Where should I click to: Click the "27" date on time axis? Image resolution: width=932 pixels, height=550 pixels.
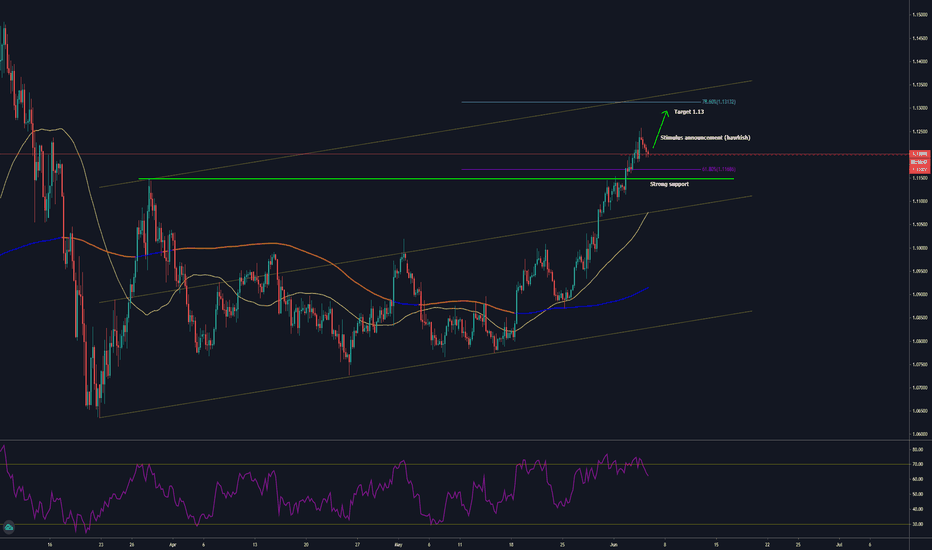[x=357, y=544]
